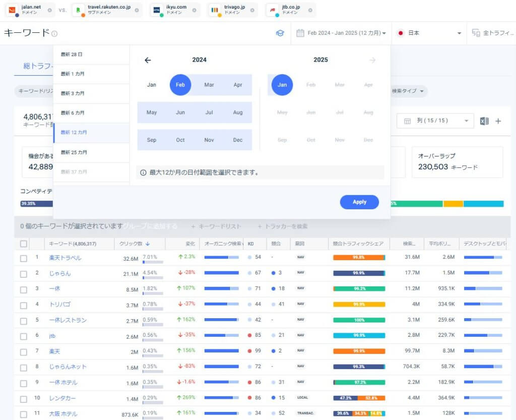Remove jalan.net domain with its x icon
516x420 pixels.
49,10
